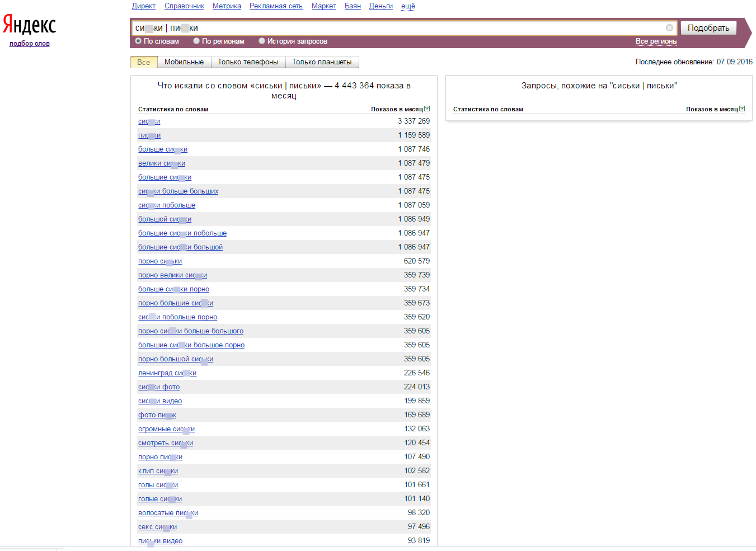Screen dimensions: 756x551
Task: Click the подбор слов link under the logo
Action: [30, 44]
